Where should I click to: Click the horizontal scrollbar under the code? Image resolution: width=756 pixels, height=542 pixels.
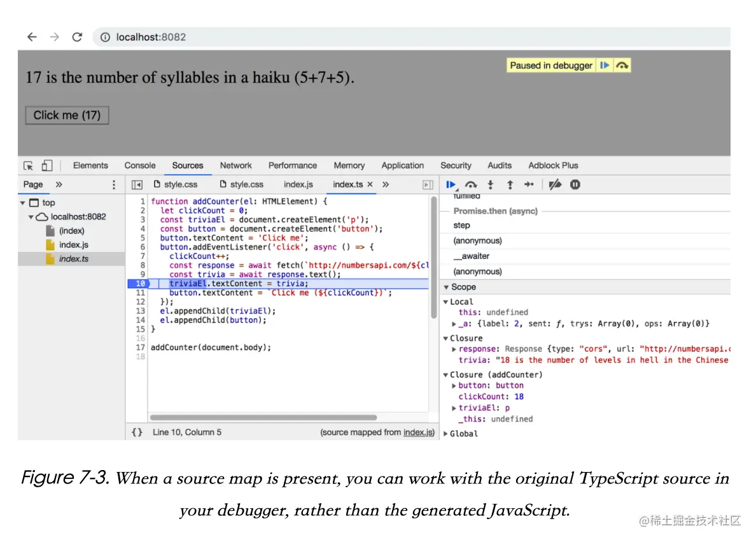click(x=263, y=418)
